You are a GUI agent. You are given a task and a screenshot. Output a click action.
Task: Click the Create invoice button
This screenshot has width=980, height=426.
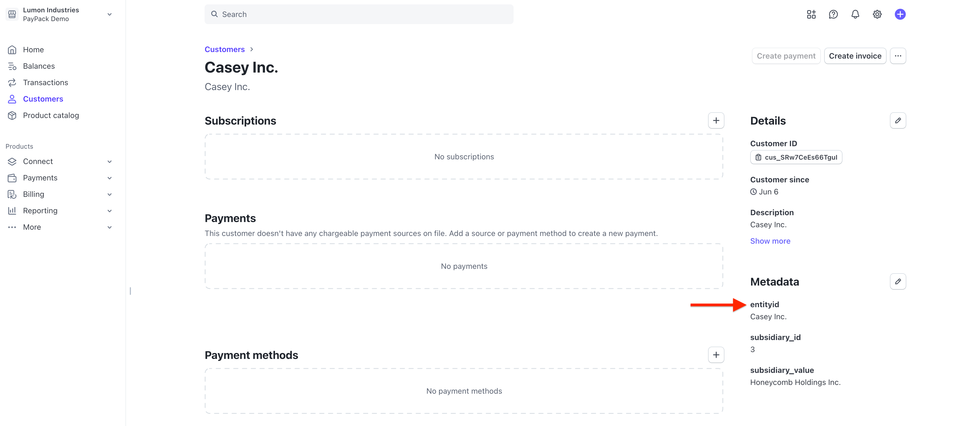point(855,56)
